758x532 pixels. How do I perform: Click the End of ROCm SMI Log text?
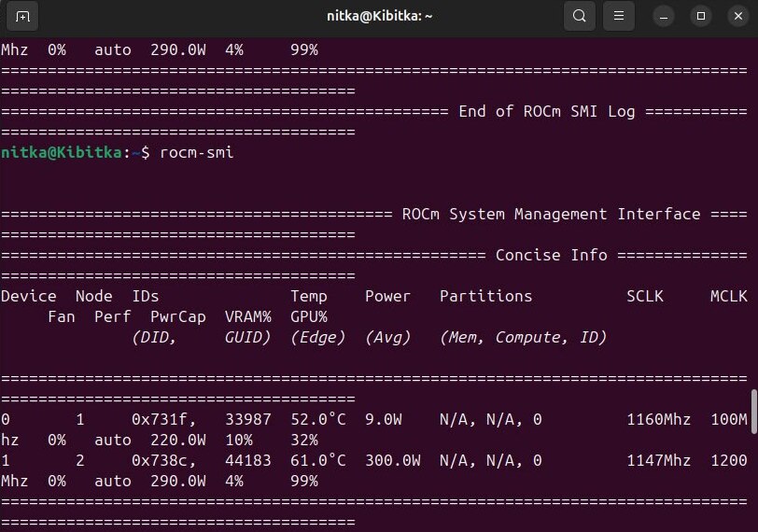[x=546, y=112]
